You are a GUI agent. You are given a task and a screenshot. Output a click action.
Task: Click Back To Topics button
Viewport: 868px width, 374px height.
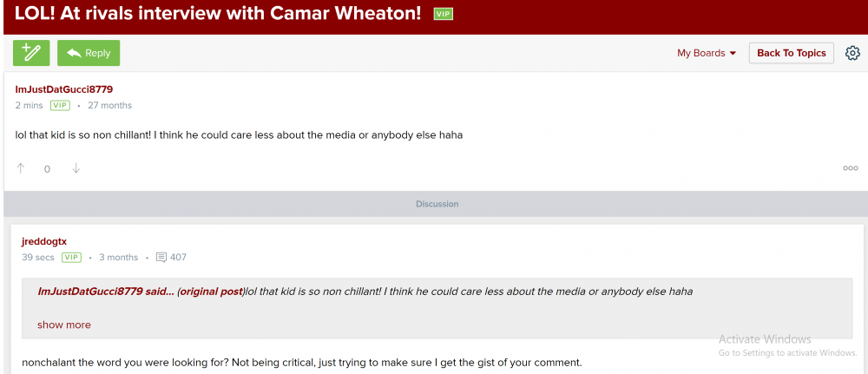792,53
